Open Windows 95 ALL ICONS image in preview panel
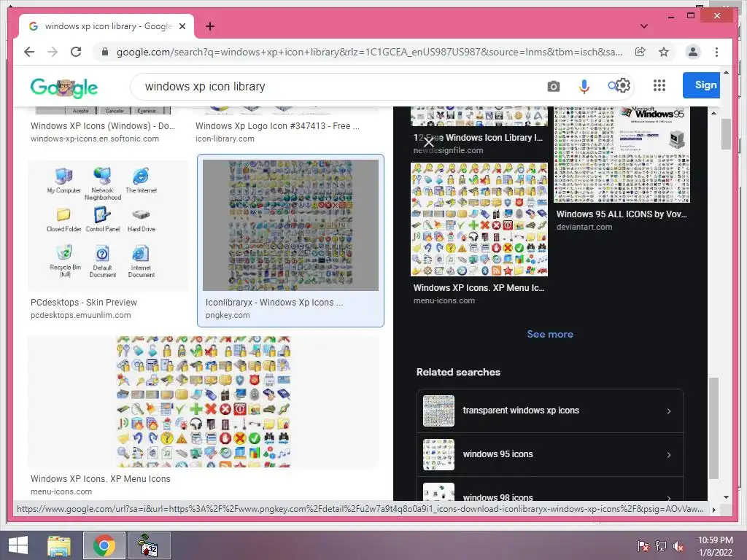The image size is (747, 560). (622, 155)
